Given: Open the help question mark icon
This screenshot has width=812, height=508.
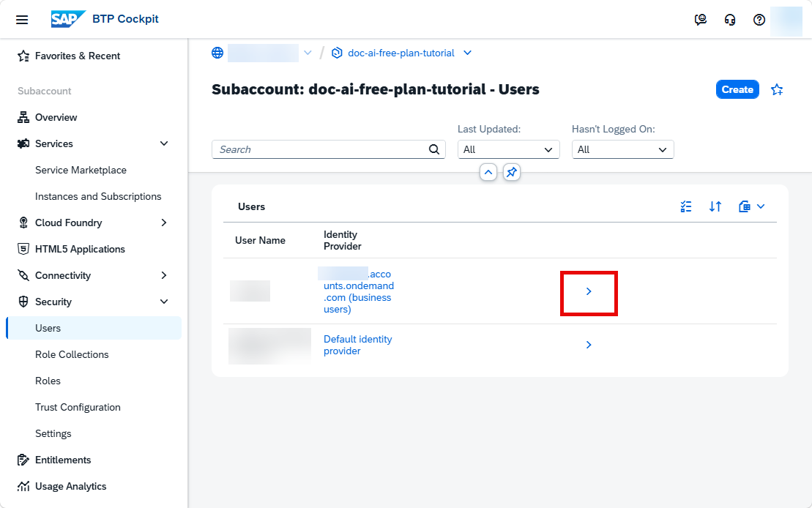Looking at the screenshot, I should point(759,20).
